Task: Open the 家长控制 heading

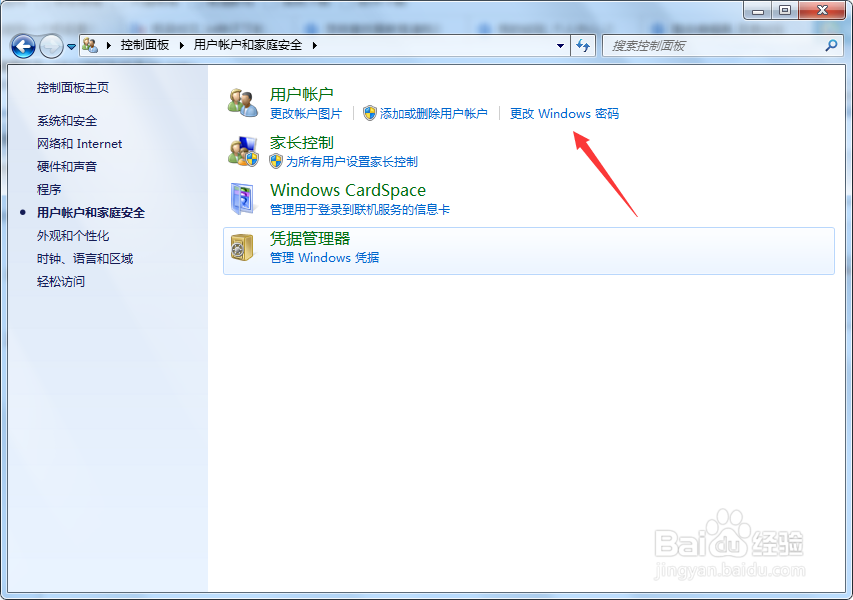Action: (301, 143)
